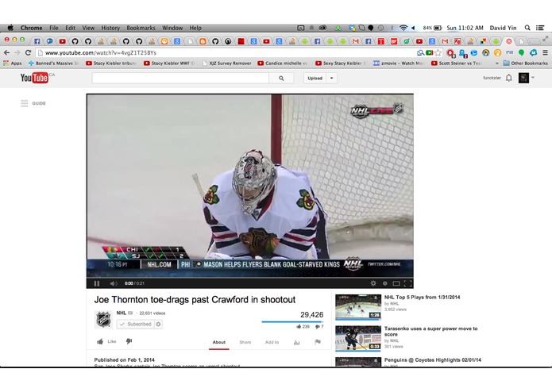Open Notification Center list icon
Screen dimensions: 552x392
(x=540, y=28)
